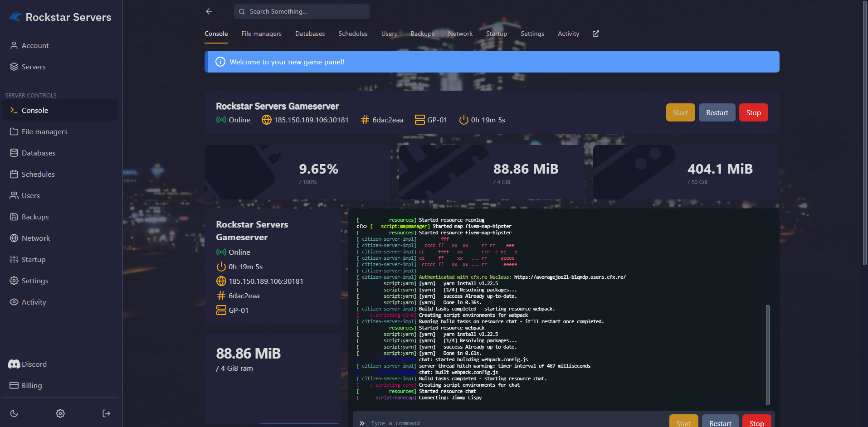
Task: Click the sidebar Activity eye icon
Action: [x=14, y=302]
